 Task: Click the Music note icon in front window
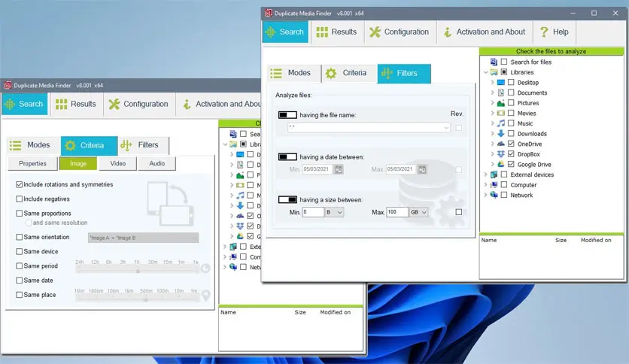(500, 123)
